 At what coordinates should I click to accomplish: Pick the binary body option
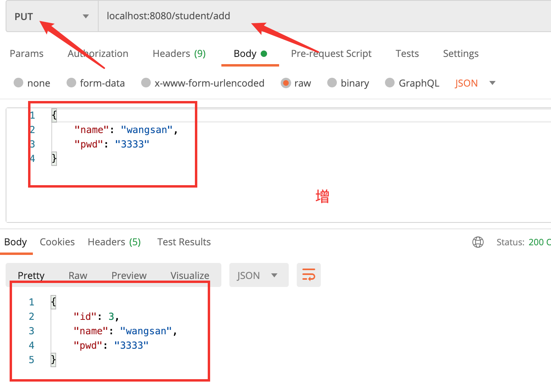tap(332, 83)
